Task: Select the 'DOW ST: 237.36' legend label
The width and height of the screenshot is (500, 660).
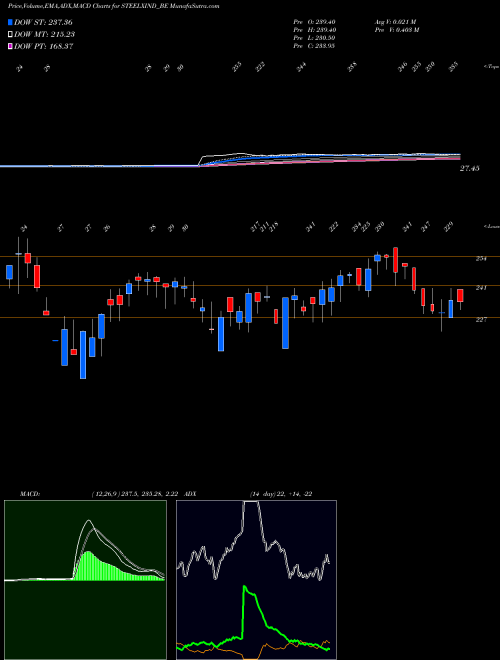Action: click(x=43, y=22)
